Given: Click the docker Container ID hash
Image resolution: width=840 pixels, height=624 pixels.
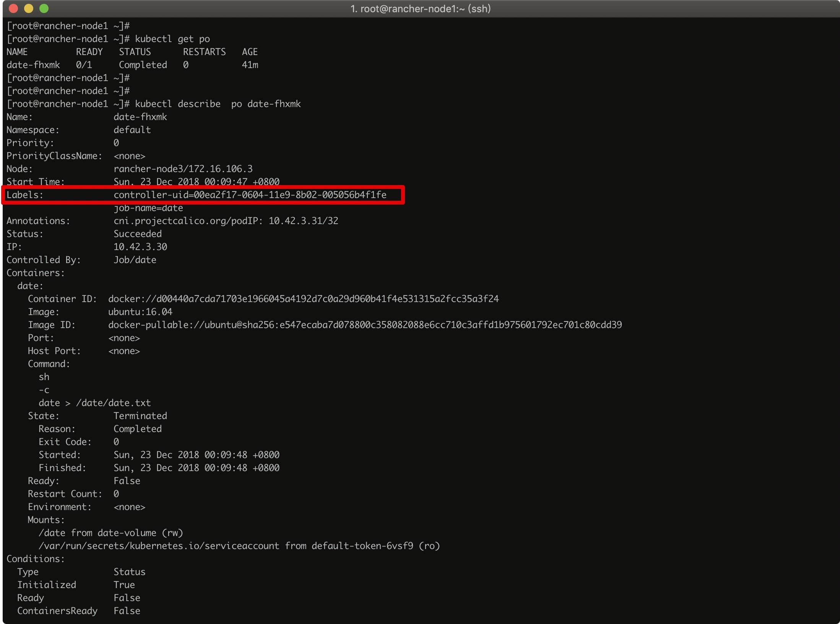Looking at the screenshot, I should (303, 299).
